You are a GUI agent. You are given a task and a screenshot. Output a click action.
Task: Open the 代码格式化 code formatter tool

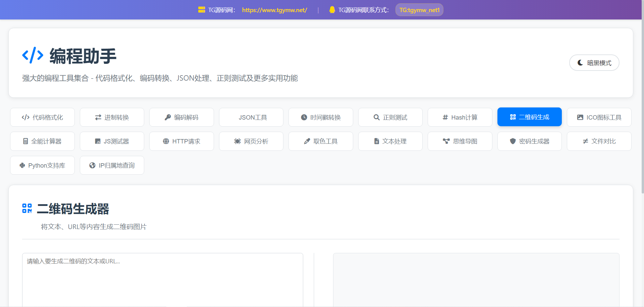click(42, 117)
